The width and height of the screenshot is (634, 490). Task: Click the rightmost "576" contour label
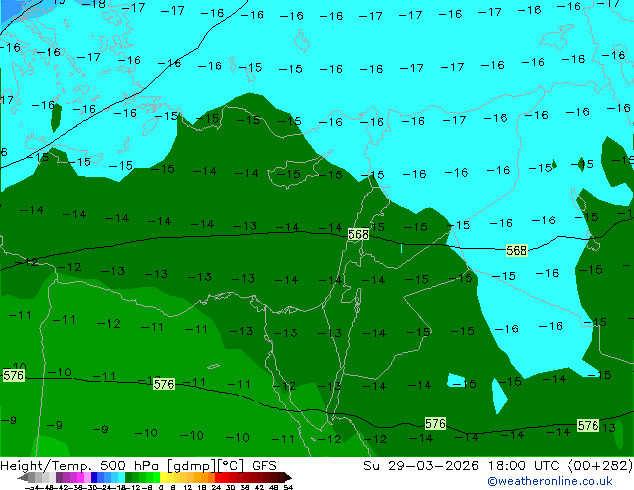[588, 425]
